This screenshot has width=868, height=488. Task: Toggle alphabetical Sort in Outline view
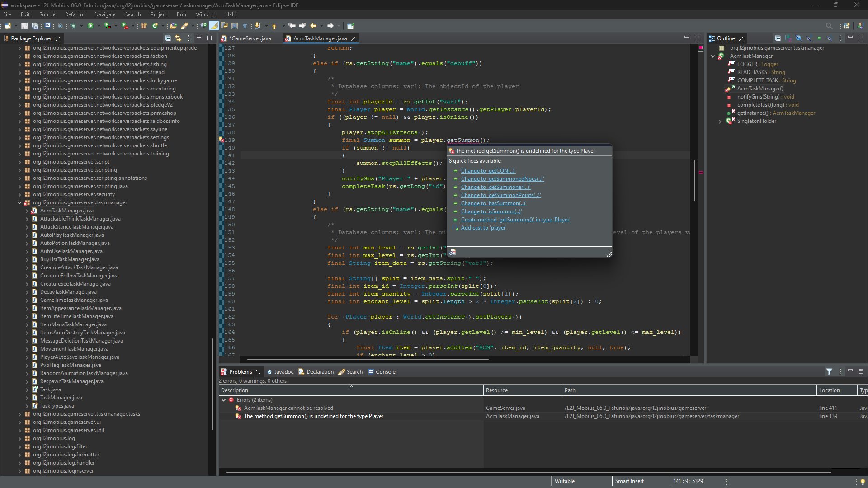tap(788, 38)
